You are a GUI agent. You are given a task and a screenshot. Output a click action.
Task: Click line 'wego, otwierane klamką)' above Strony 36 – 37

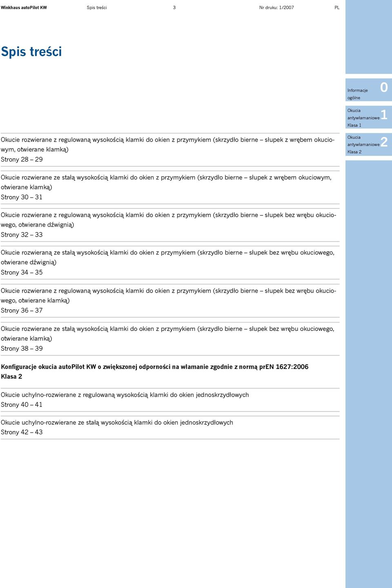coord(35,301)
